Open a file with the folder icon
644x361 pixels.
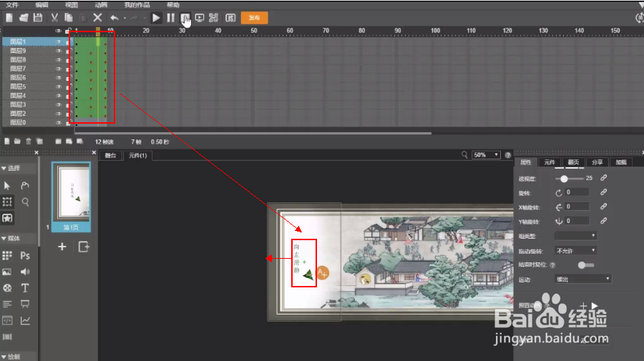[24, 18]
